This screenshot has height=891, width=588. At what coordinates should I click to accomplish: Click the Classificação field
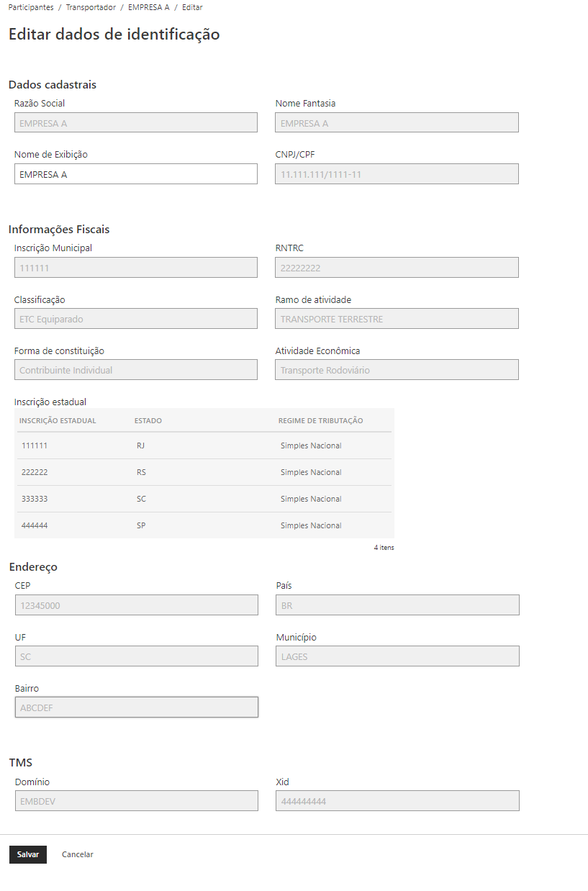[136, 319]
